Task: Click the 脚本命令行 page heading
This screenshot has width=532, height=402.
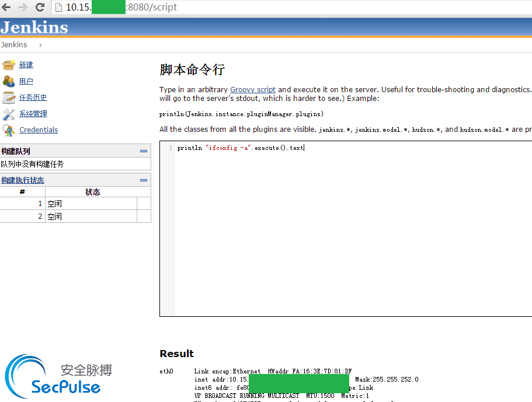Action: [192, 69]
